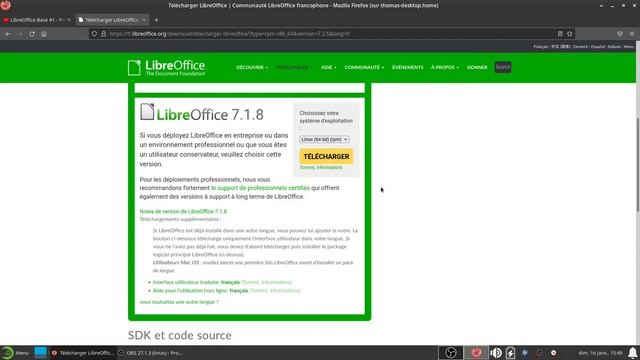The width and height of the screenshot is (640, 360).
Task: Open the Informations link under TÉLÉCHARGER button
Action: (329, 167)
